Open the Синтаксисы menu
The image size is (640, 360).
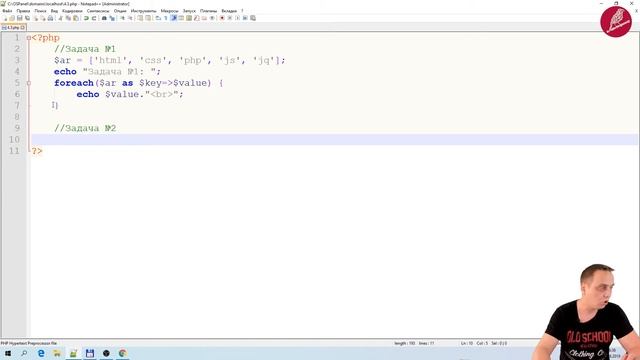98,11
